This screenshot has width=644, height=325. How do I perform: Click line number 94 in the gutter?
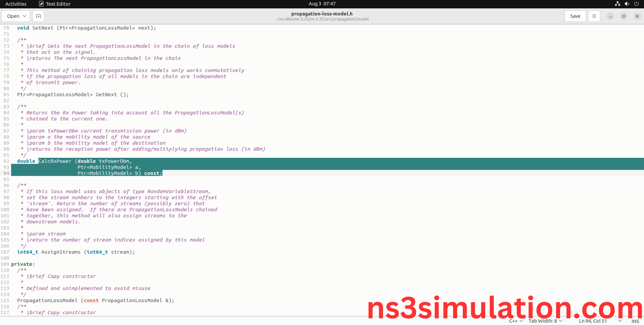click(x=6, y=173)
